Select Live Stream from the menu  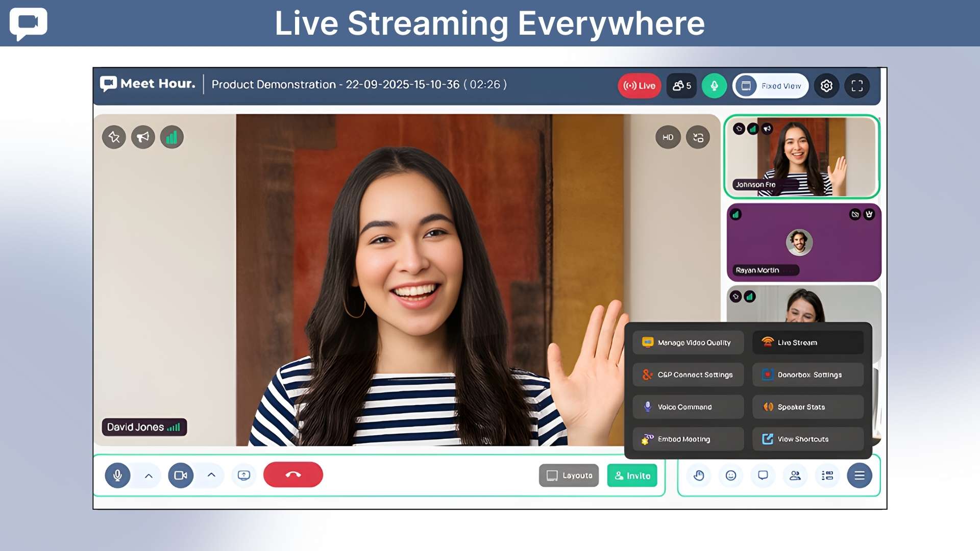click(807, 342)
